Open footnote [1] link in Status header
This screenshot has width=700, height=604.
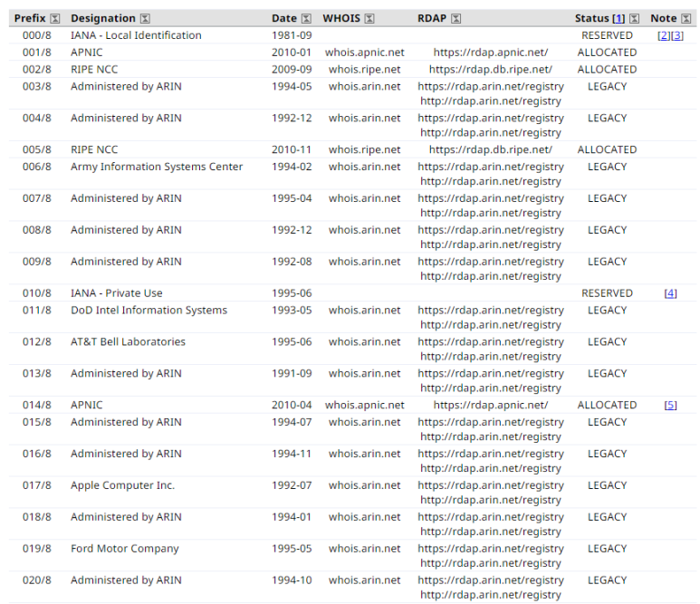tap(618, 19)
